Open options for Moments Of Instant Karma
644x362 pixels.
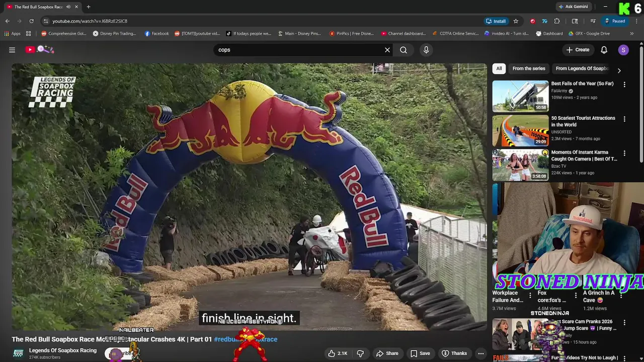624,153
